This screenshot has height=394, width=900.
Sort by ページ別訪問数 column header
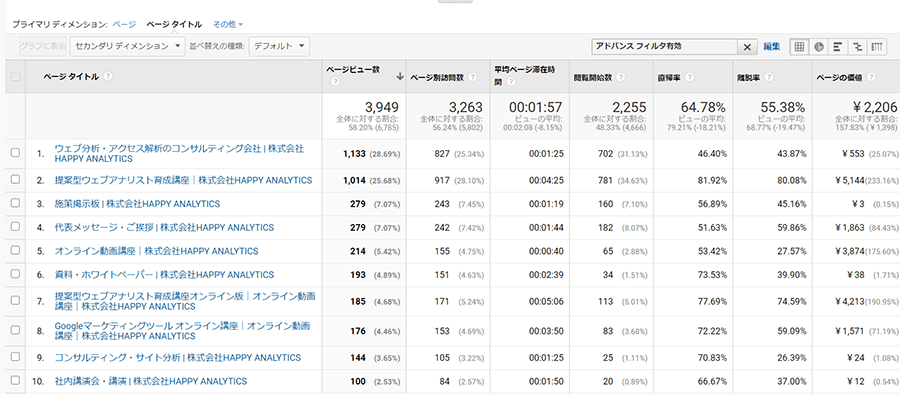[x=437, y=78]
